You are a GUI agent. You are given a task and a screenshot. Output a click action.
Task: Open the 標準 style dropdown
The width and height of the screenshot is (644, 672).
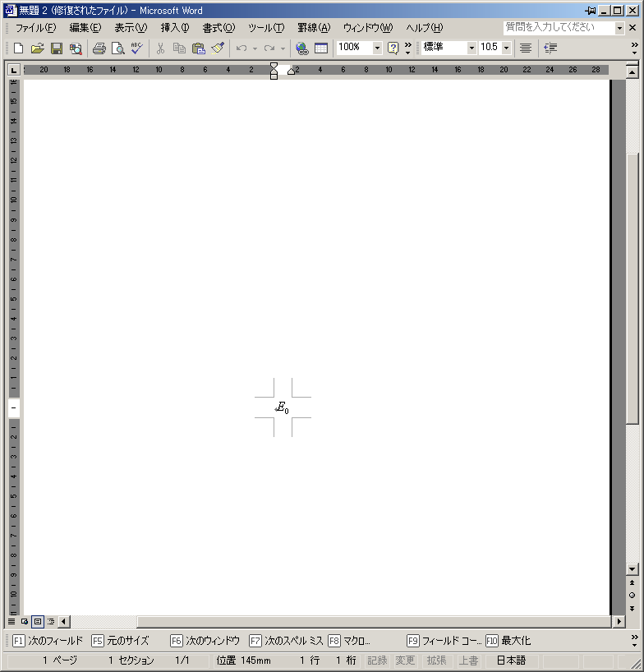pyautogui.click(x=471, y=48)
